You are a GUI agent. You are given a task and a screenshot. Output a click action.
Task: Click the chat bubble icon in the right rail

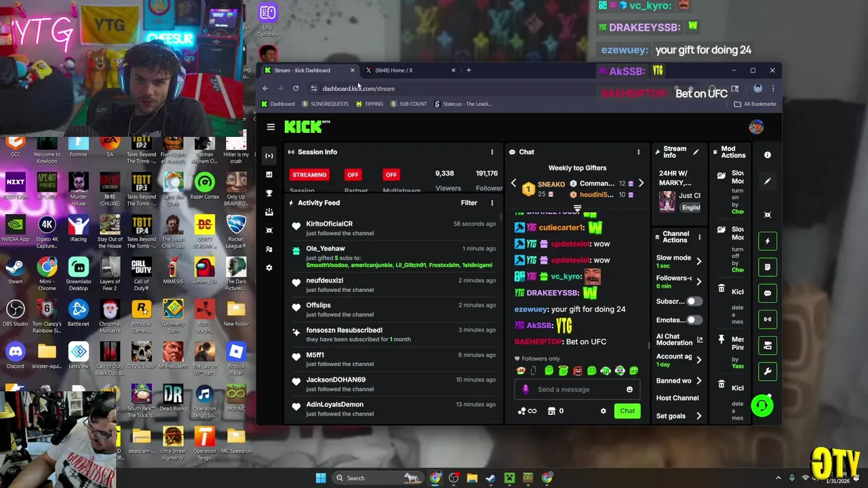pyautogui.click(x=768, y=293)
